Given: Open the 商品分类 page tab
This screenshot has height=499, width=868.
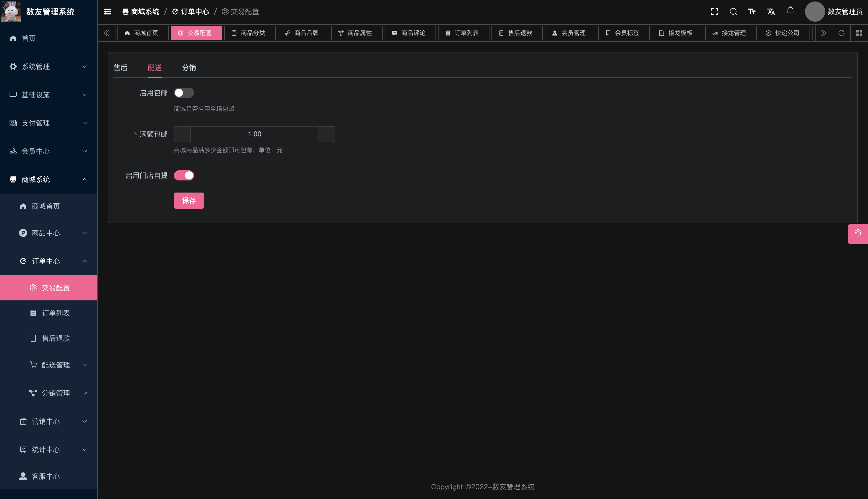Looking at the screenshot, I should click(250, 33).
